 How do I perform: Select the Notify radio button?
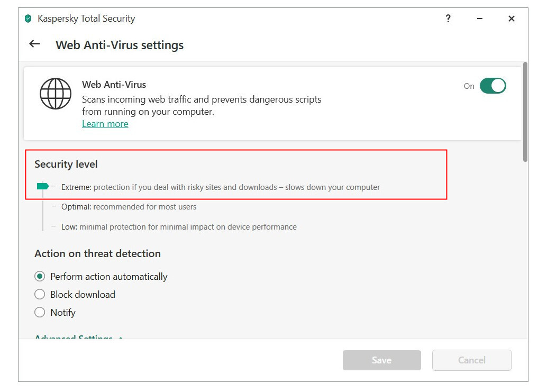40,313
